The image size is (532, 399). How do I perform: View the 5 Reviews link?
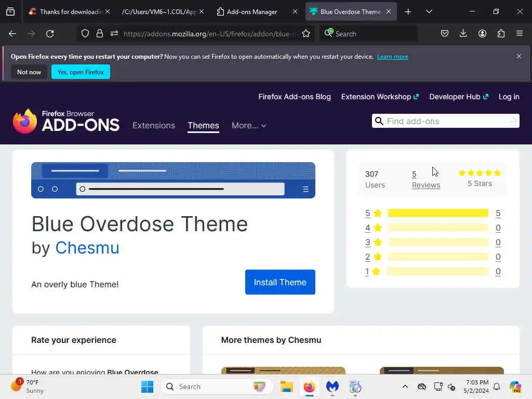tap(426, 179)
